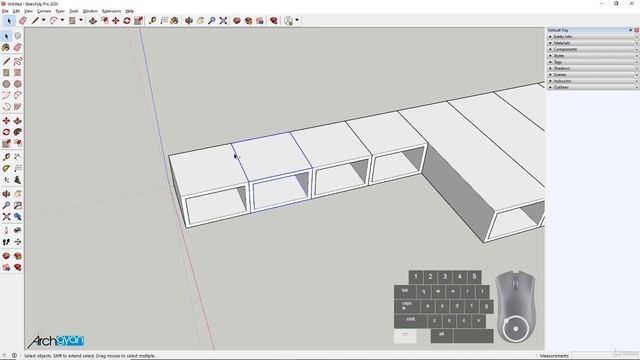This screenshot has height=360, width=640.
Task: Open the View menu
Action: click(28, 11)
